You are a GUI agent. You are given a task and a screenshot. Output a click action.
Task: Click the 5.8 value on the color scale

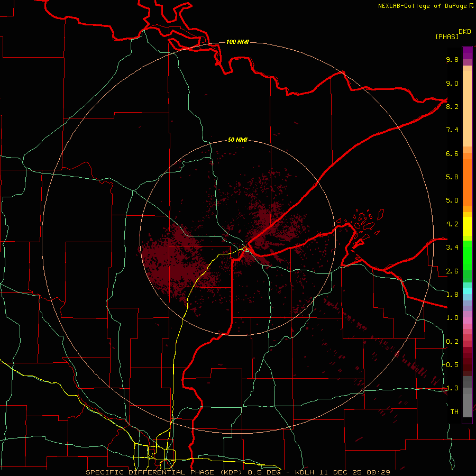[x=452, y=177]
